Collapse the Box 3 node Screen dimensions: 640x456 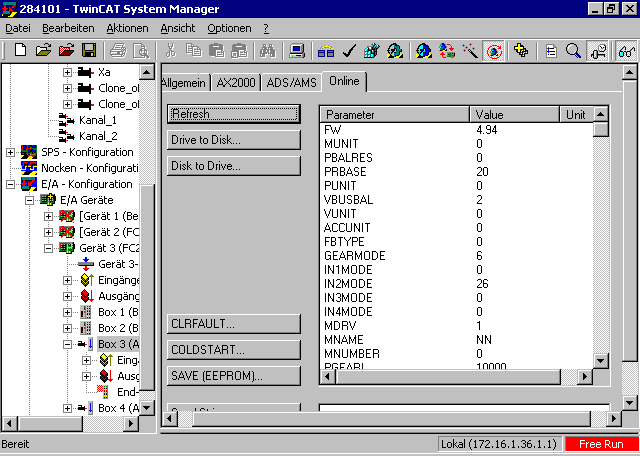[67, 344]
